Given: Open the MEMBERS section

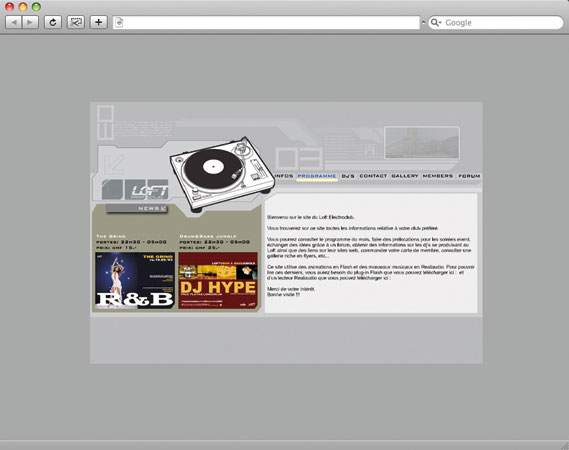Looking at the screenshot, I should [438, 176].
